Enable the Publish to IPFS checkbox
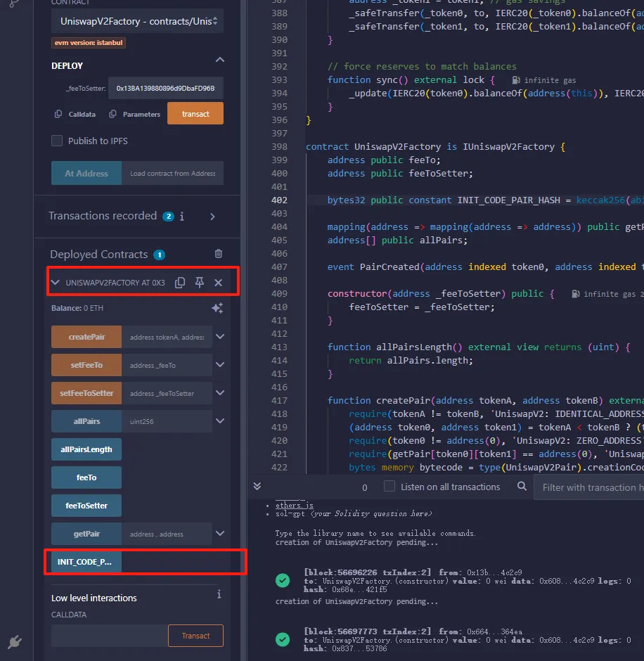Image resolution: width=644 pixels, height=661 pixels. pyautogui.click(x=57, y=141)
